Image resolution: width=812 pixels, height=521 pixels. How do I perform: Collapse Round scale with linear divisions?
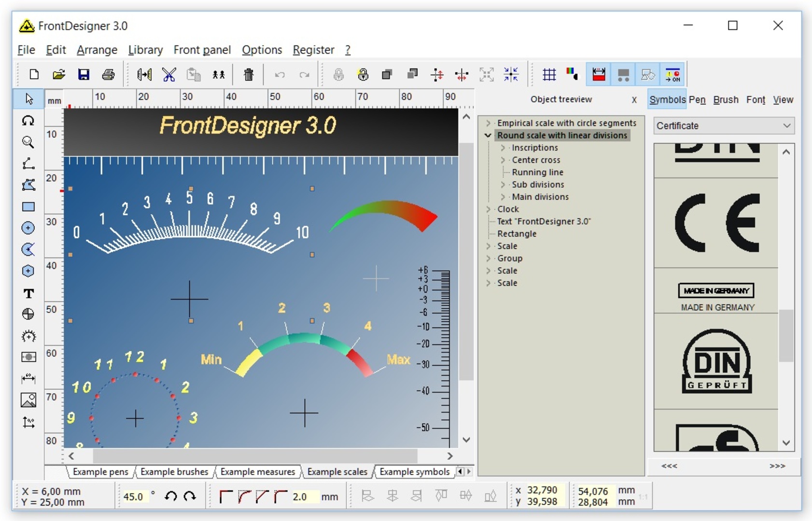488,136
